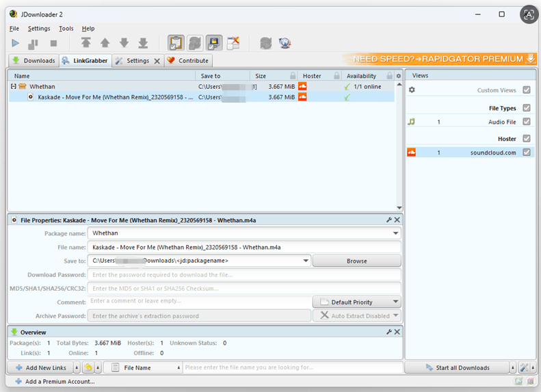Click the update check globe icon

coord(285,43)
